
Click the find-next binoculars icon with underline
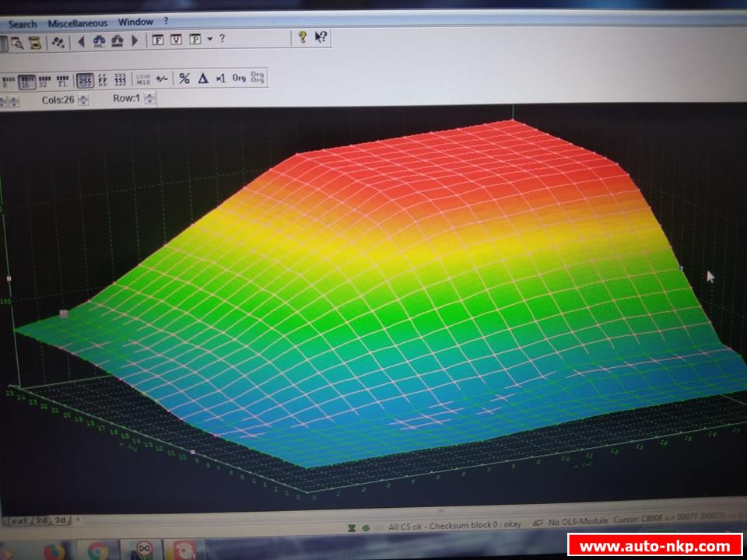(x=117, y=41)
